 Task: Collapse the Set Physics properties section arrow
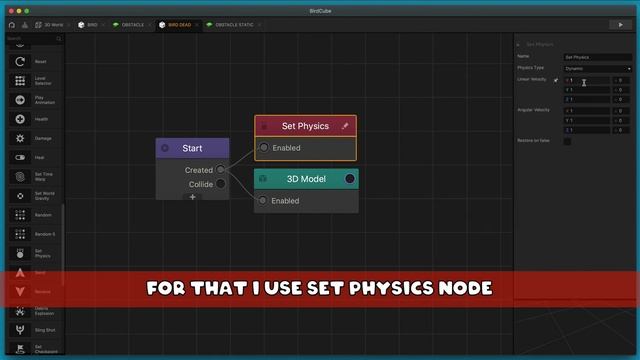pos(518,44)
